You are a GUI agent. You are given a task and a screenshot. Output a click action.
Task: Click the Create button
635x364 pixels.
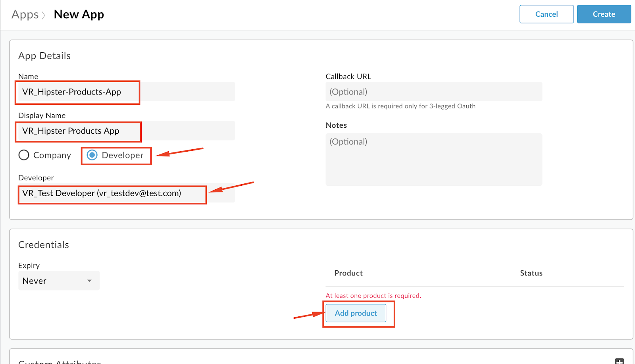604,14
